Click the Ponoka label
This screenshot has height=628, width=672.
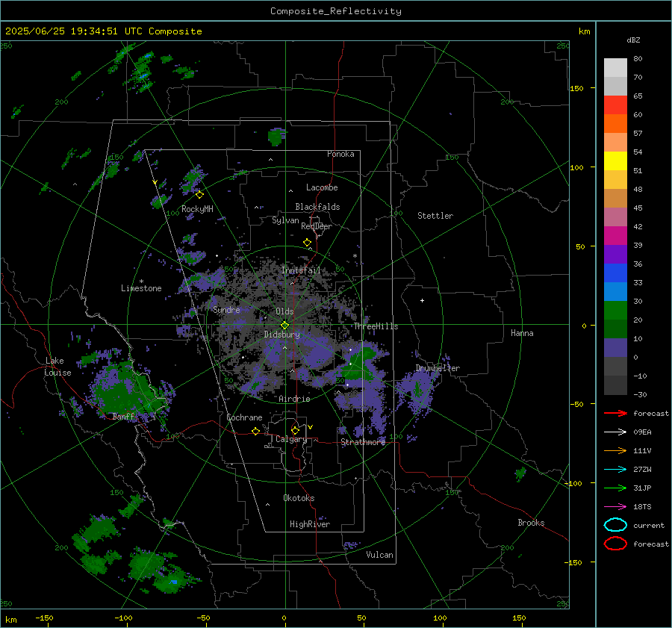point(340,154)
